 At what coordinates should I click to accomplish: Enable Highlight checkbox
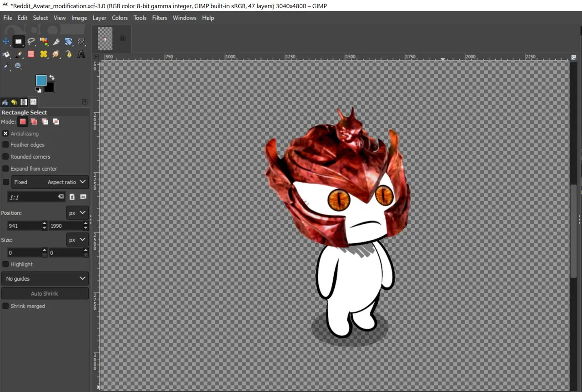(x=5, y=264)
